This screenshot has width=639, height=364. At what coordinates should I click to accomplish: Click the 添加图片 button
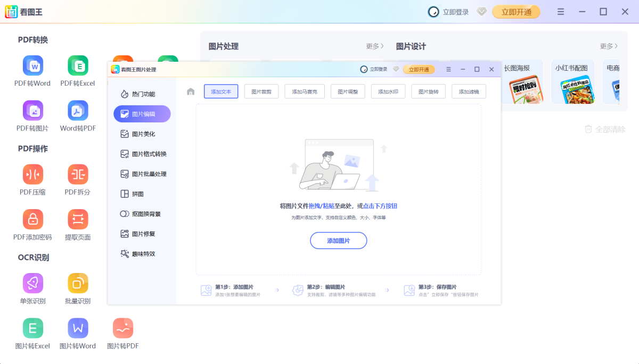click(x=338, y=241)
